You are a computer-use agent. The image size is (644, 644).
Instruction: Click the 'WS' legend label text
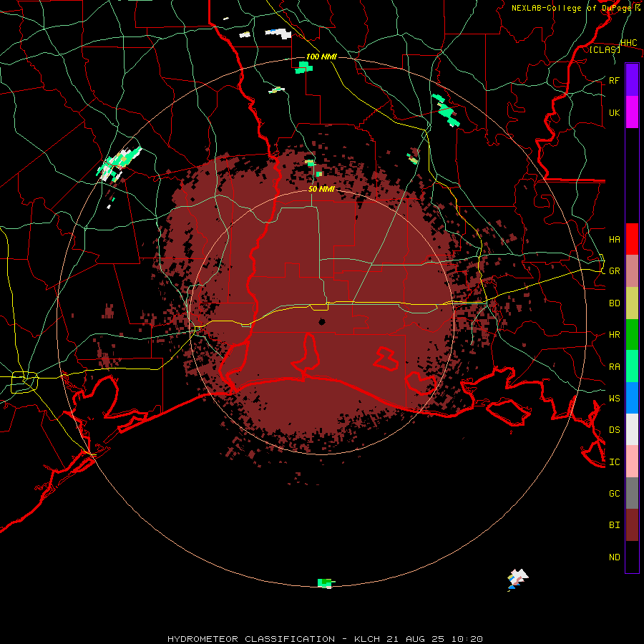coord(615,398)
